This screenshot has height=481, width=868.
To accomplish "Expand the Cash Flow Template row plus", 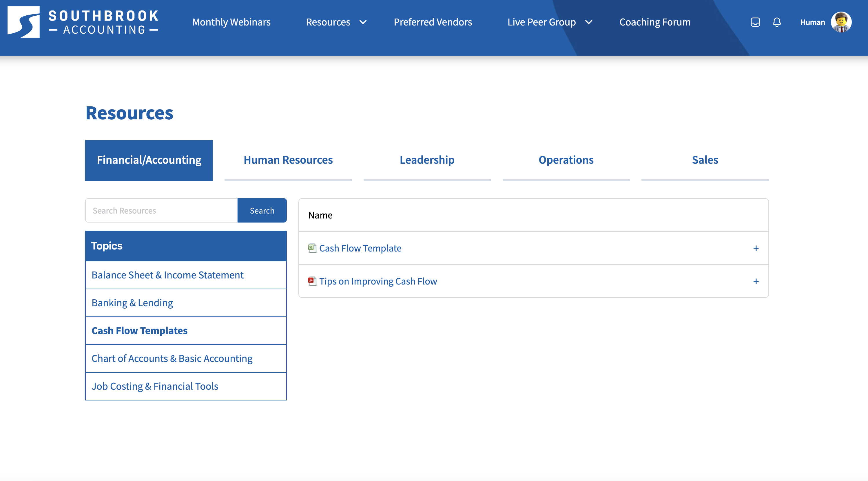I will (x=756, y=248).
